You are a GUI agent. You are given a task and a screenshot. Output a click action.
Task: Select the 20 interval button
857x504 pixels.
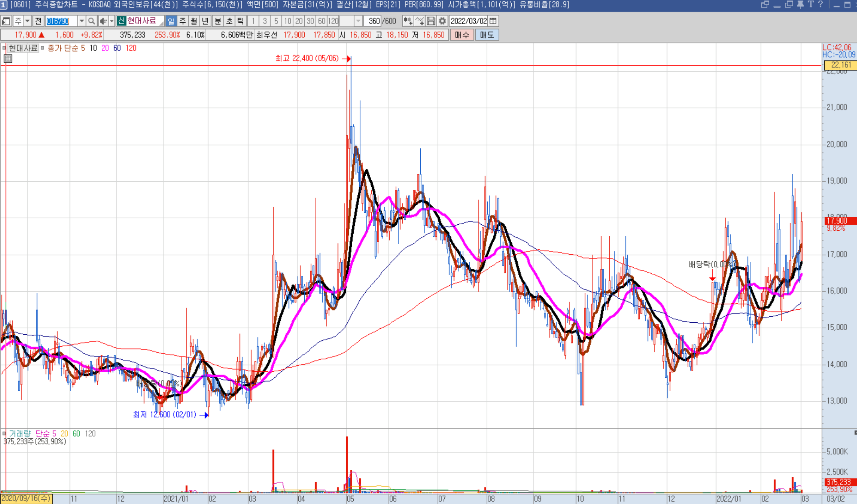click(x=299, y=21)
